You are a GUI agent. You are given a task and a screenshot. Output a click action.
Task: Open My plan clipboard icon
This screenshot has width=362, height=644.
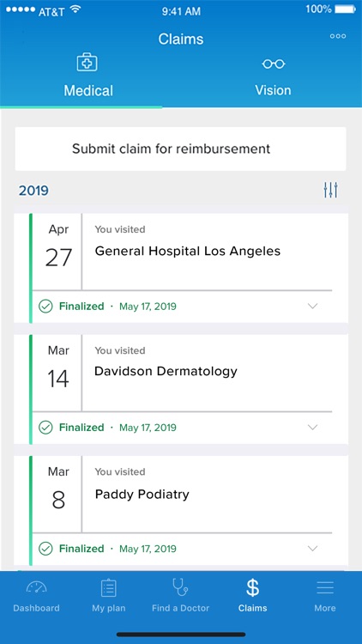[x=109, y=587]
